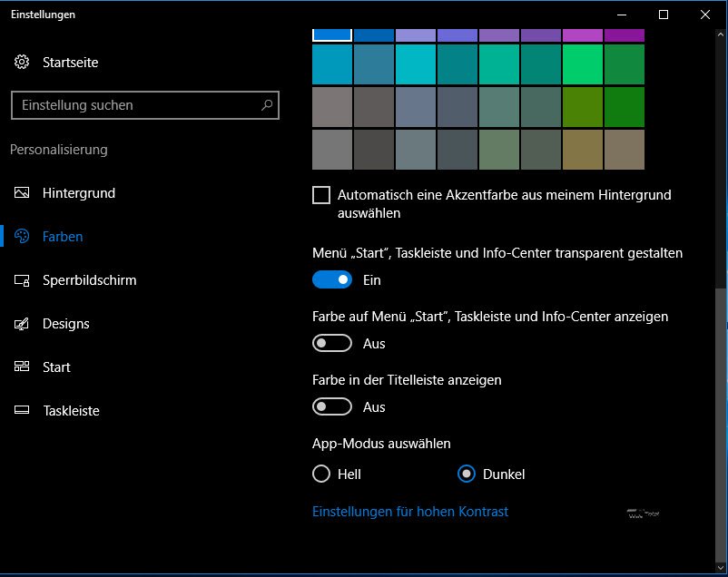Click the Start tiles icon in sidebar
Screen dimensions: 728x577
pyautogui.click(x=23, y=367)
